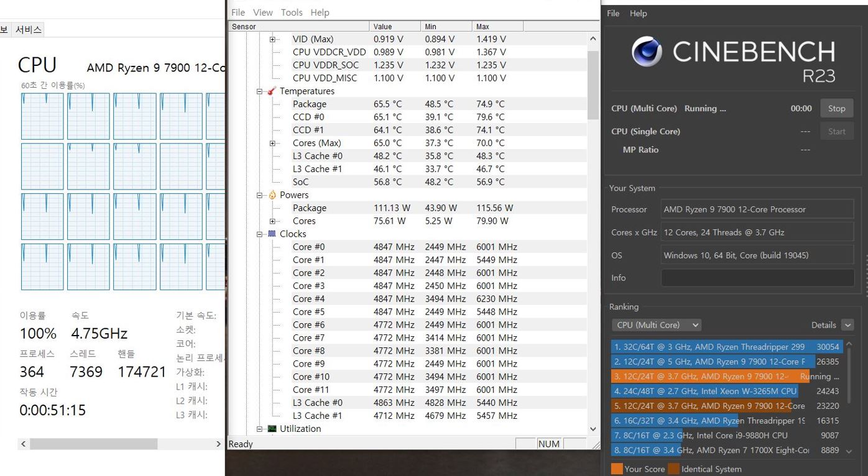Click Task Manager horizontal scrollbar right arrow
This screenshot has height=476, width=868.
point(218,444)
